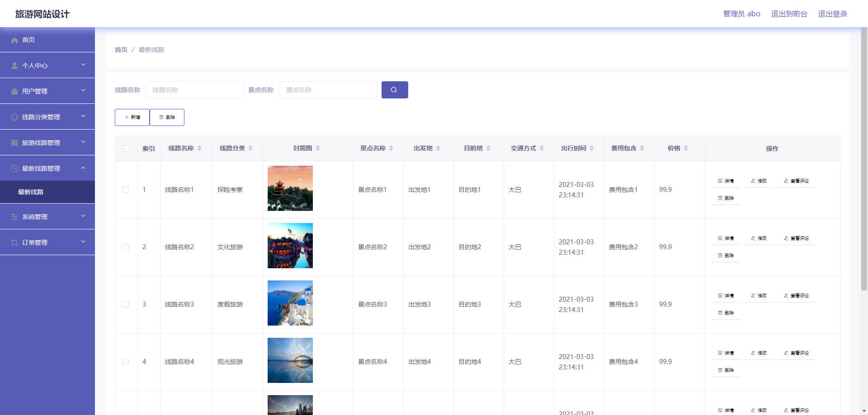
Task: Open 查看评论 for 线路名称2 row
Action: (796, 238)
